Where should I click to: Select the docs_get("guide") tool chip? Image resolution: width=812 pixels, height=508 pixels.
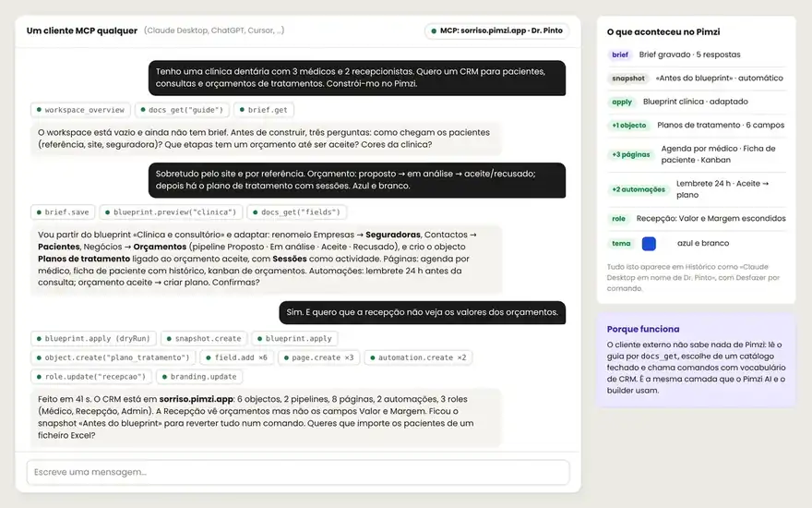tap(182, 110)
